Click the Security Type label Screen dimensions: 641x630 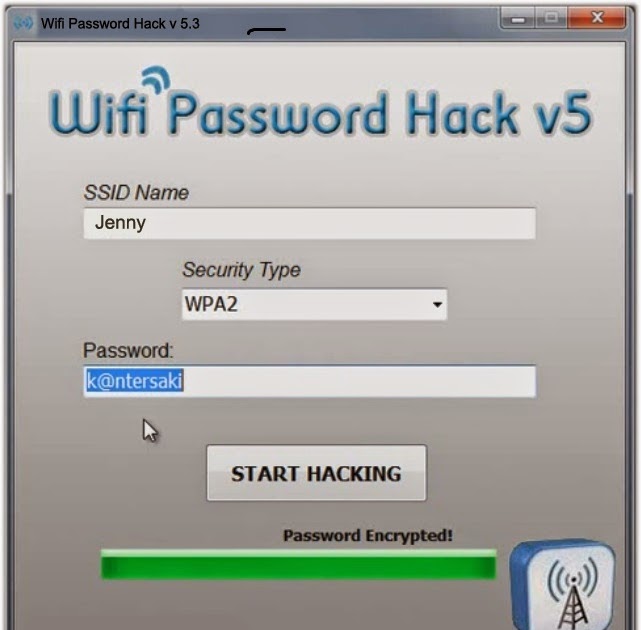click(241, 270)
